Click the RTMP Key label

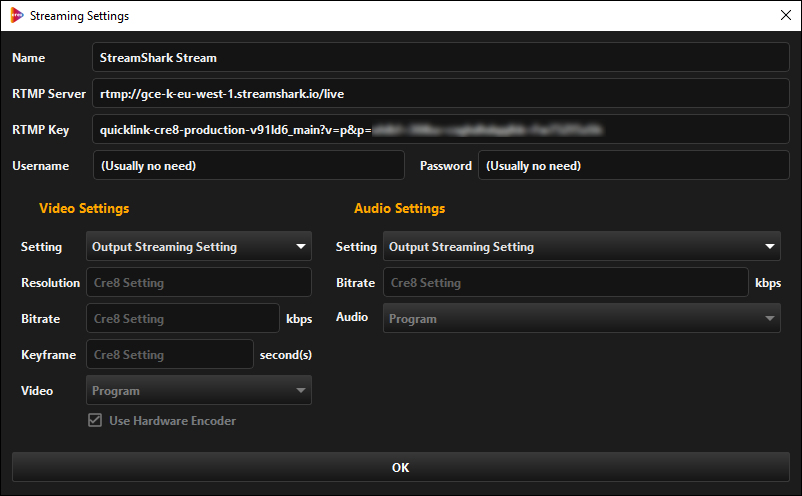coord(41,130)
